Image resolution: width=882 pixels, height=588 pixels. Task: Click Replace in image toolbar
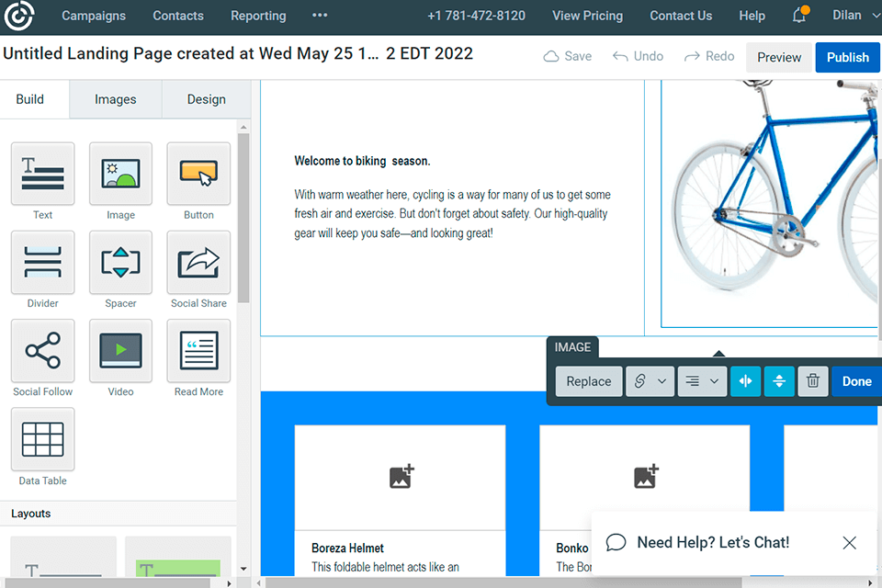pos(588,381)
